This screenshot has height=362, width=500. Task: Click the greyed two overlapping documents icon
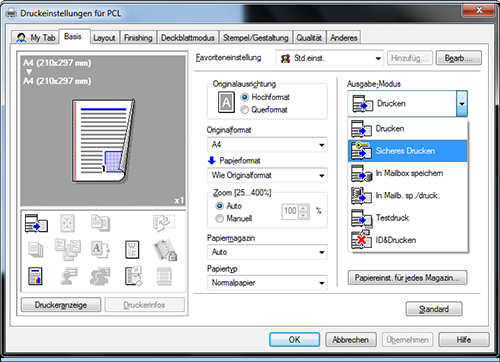(100, 223)
